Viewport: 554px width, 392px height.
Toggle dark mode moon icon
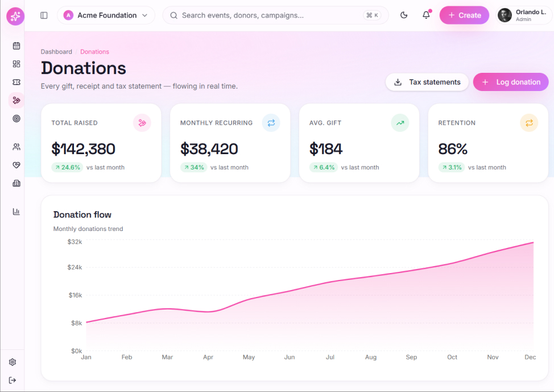click(404, 15)
